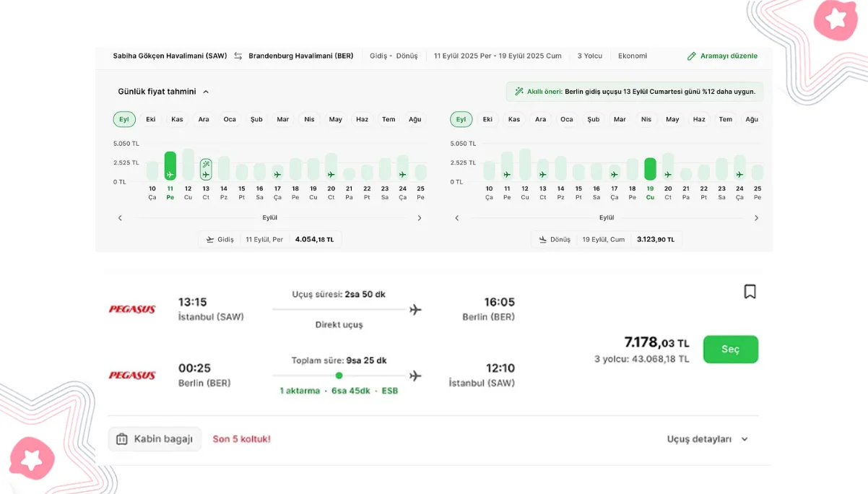Click landing plane icon next to Dönüş

(542, 239)
